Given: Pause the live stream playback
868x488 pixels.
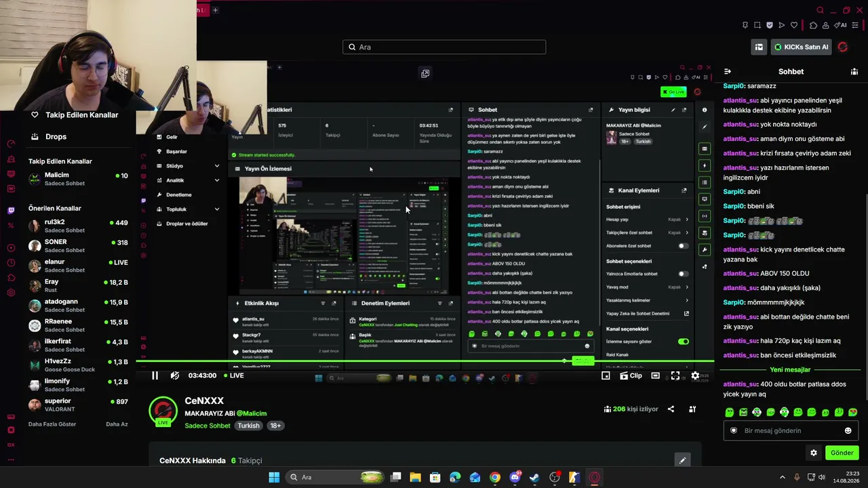Looking at the screenshot, I should point(155,375).
